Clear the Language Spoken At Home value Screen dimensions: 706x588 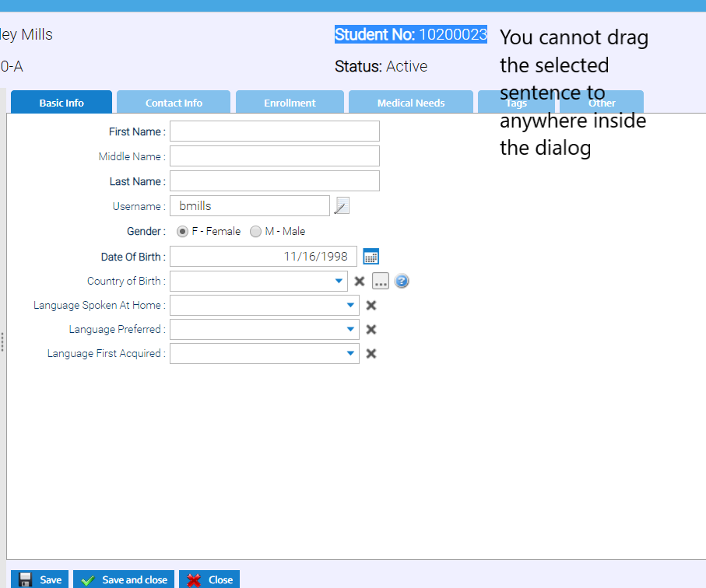(371, 306)
